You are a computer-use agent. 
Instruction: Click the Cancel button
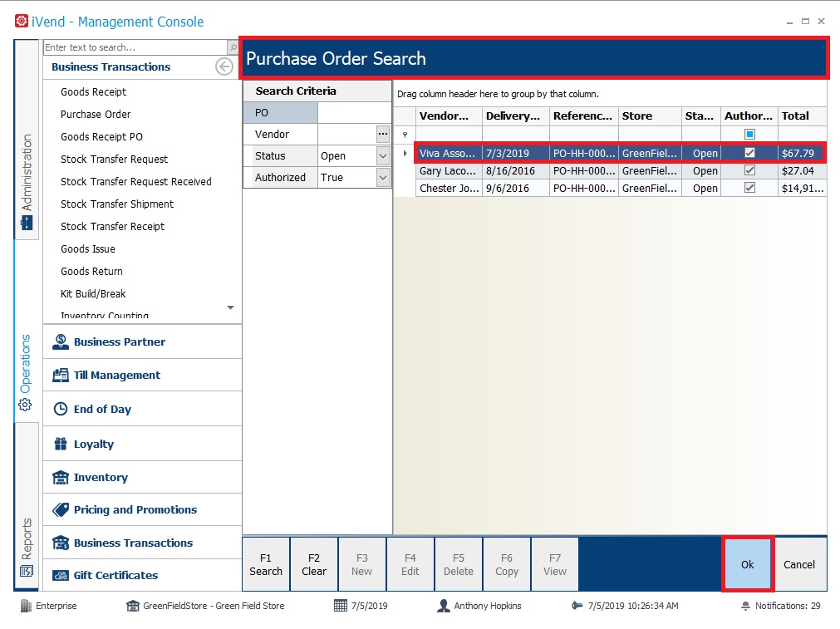pos(799,565)
